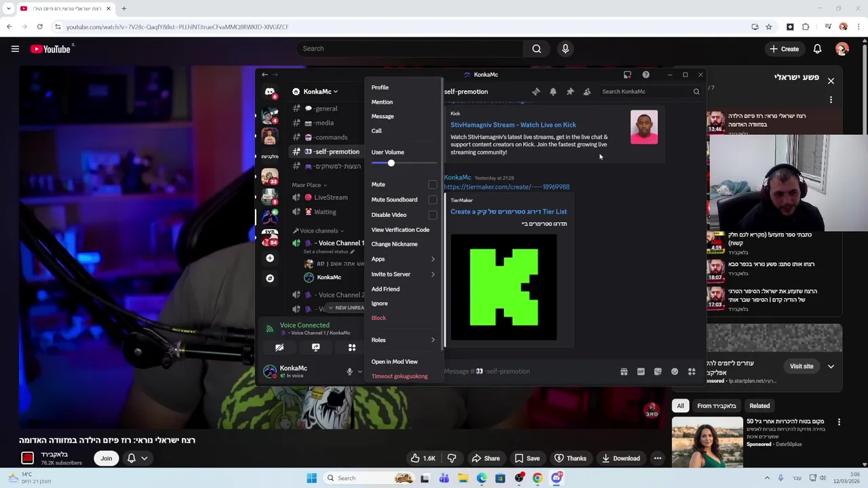Open the sticker picker in message bar
Image resolution: width=868 pixels, height=488 pixels.
pos(658,371)
